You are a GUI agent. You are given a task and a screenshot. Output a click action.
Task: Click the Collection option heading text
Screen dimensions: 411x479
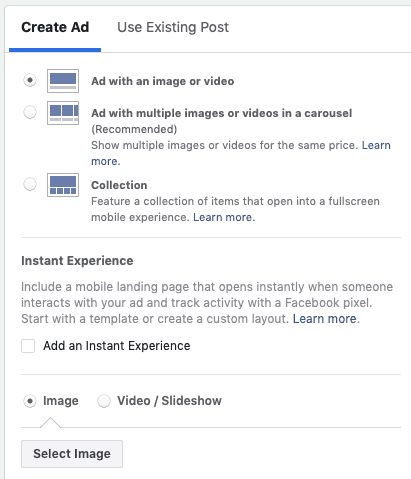tap(119, 185)
